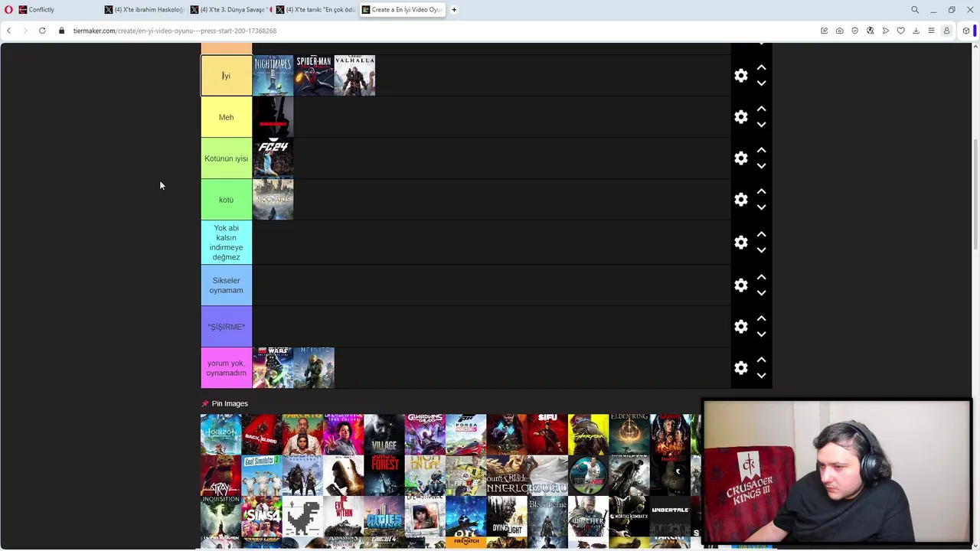Click the blue Sikseler oynamam label
The image size is (980, 551).
[x=226, y=285]
